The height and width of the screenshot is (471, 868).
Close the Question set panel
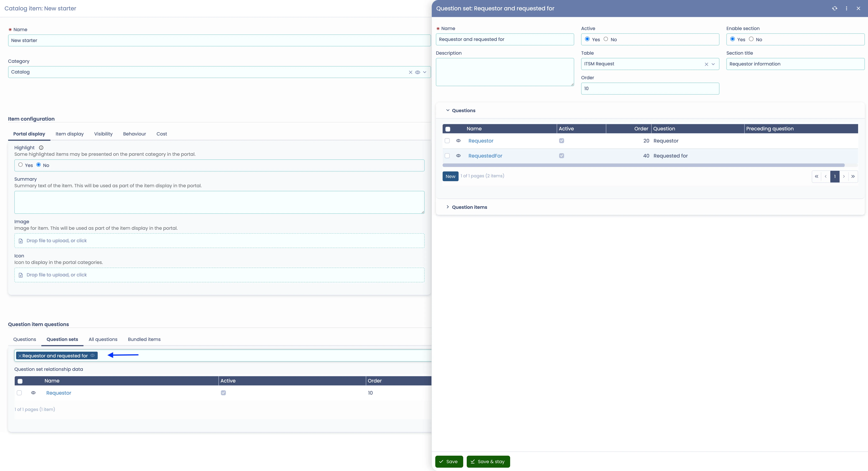click(858, 8)
